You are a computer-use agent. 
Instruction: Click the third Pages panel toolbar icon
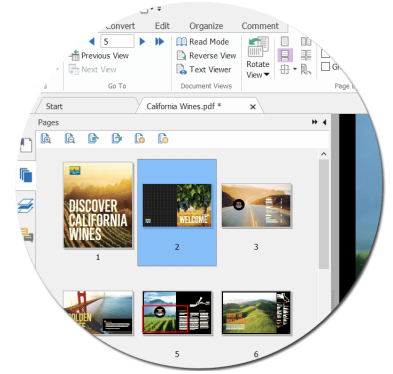tap(93, 138)
